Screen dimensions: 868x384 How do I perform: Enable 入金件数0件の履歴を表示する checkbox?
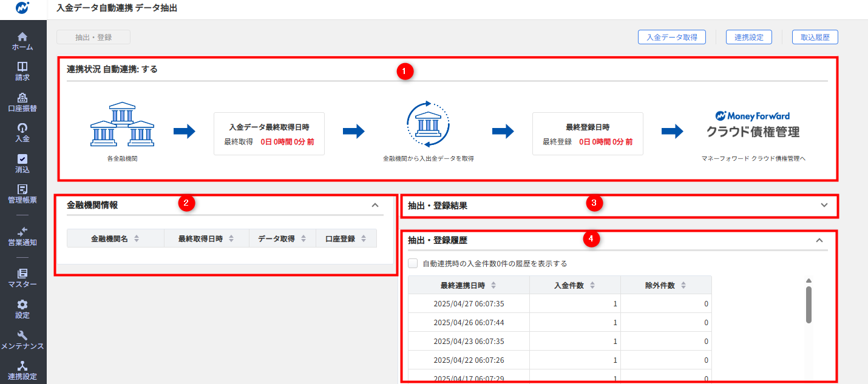413,263
